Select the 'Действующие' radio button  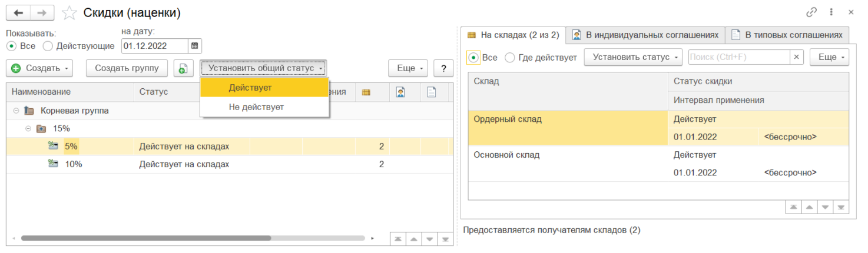48,45
